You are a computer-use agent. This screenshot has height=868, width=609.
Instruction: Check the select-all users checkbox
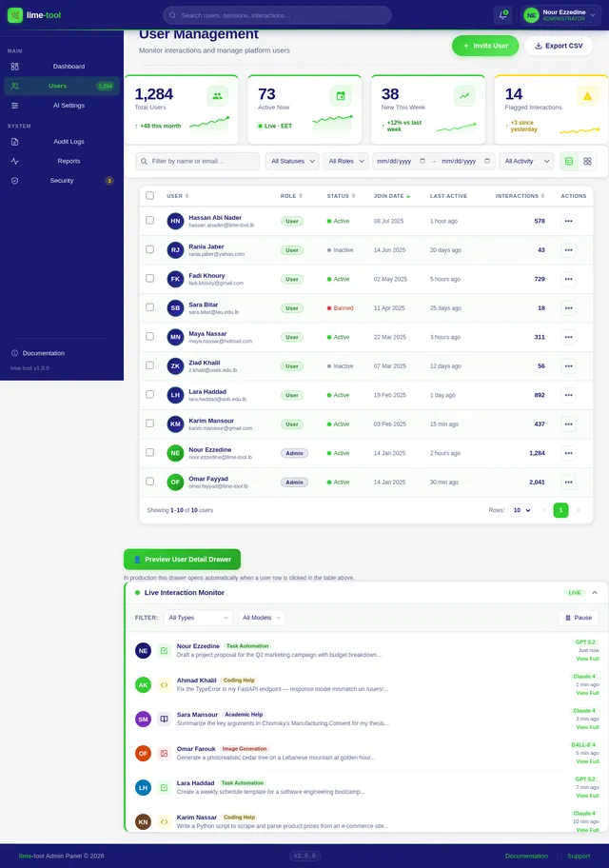pyautogui.click(x=149, y=195)
